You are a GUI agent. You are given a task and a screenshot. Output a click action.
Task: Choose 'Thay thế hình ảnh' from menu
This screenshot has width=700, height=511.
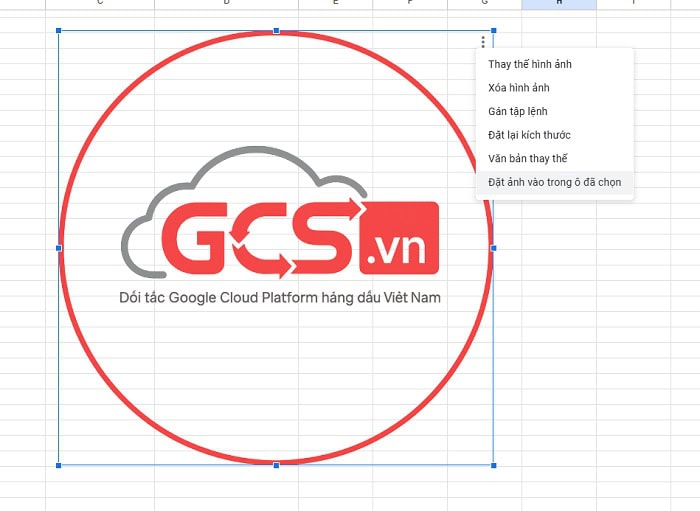(529, 64)
